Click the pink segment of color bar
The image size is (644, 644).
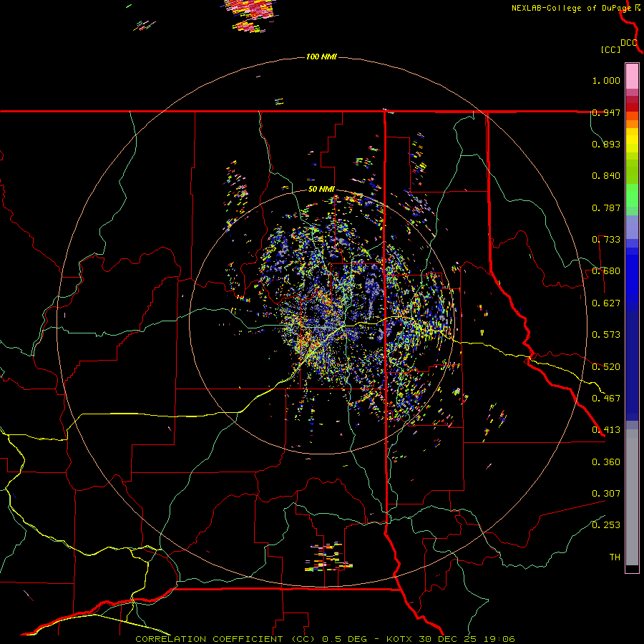coord(632,76)
